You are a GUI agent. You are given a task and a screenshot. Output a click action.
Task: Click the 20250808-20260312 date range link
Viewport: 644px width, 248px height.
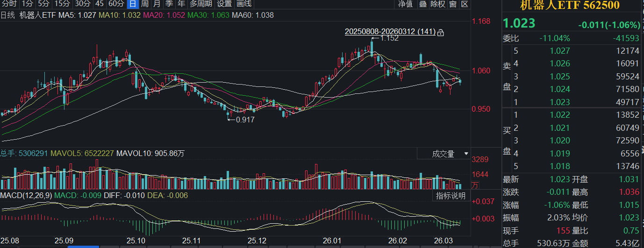pyautogui.click(x=390, y=32)
